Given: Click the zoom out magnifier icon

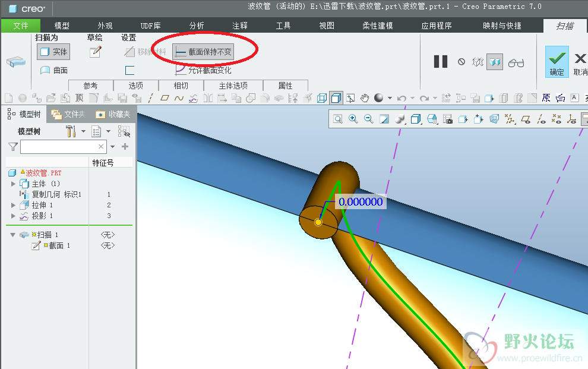Looking at the screenshot, I should [x=369, y=119].
